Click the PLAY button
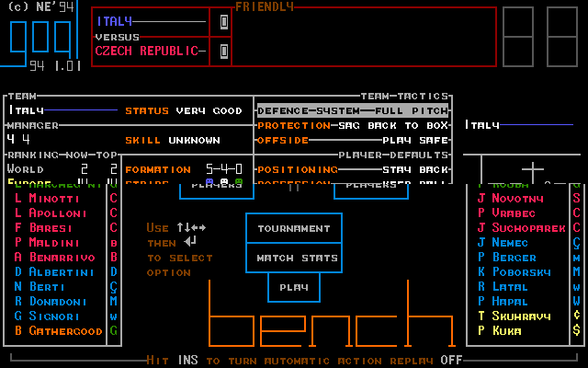 [294, 288]
